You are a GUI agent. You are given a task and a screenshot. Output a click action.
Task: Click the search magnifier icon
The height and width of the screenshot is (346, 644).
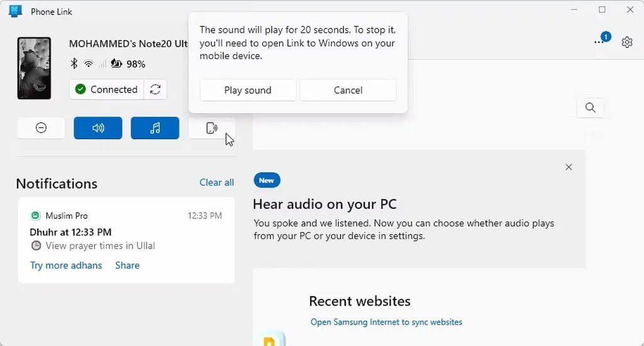(x=590, y=108)
